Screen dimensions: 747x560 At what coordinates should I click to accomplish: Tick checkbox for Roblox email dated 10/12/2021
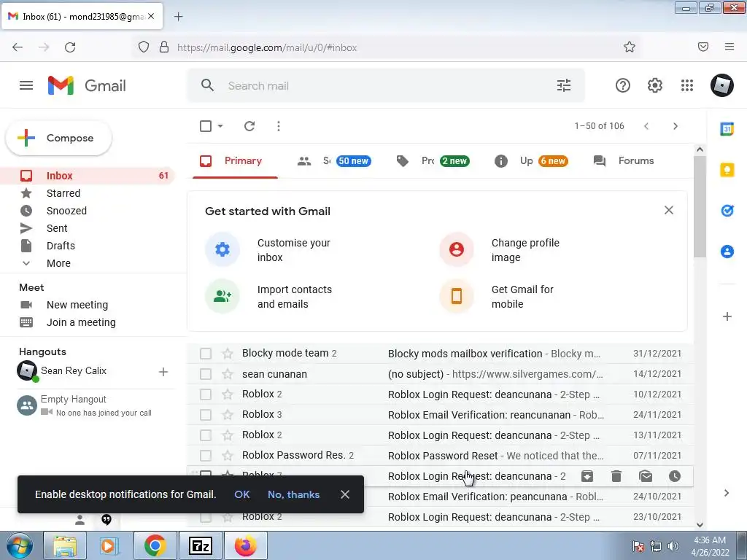pos(206,394)
